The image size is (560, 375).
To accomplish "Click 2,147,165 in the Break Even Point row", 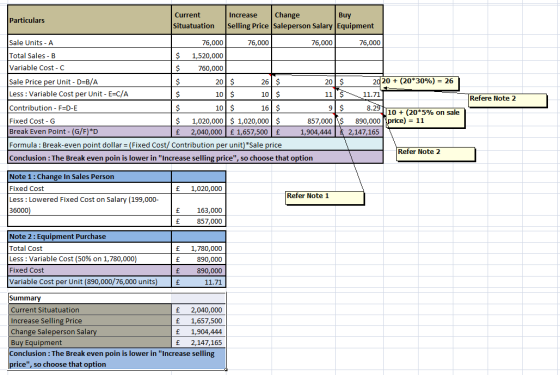I will coord(359,132).
